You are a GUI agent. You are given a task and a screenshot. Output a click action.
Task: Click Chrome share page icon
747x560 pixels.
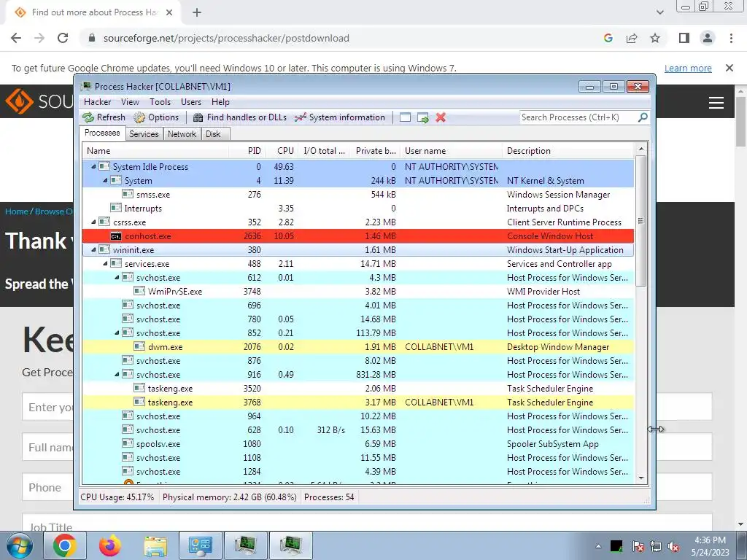click(632, 38)
